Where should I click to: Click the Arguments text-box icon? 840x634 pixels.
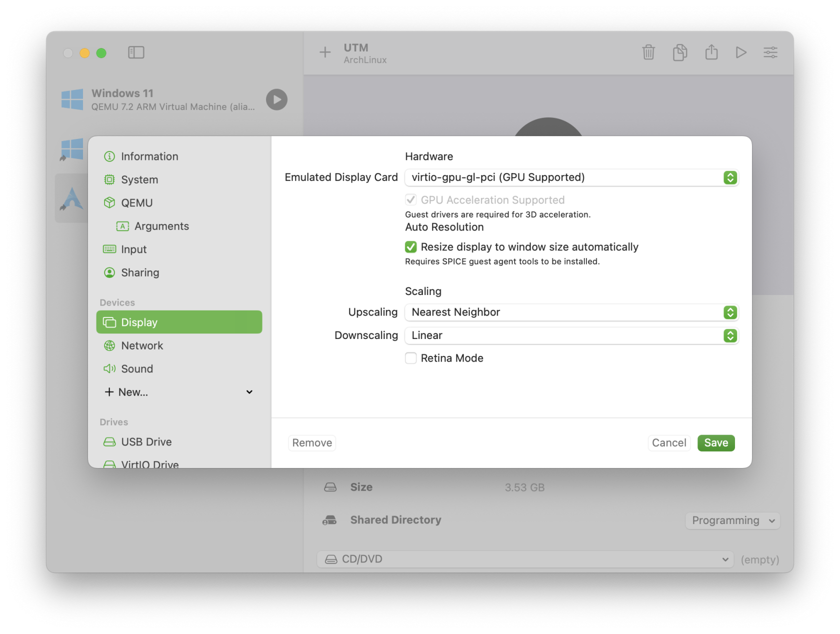pos(122,226)
